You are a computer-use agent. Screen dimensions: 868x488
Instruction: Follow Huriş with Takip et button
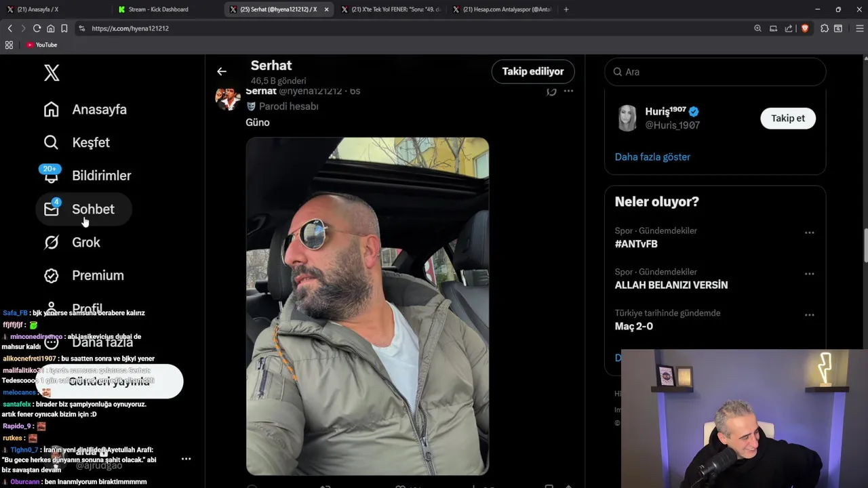tap(788, 118)
